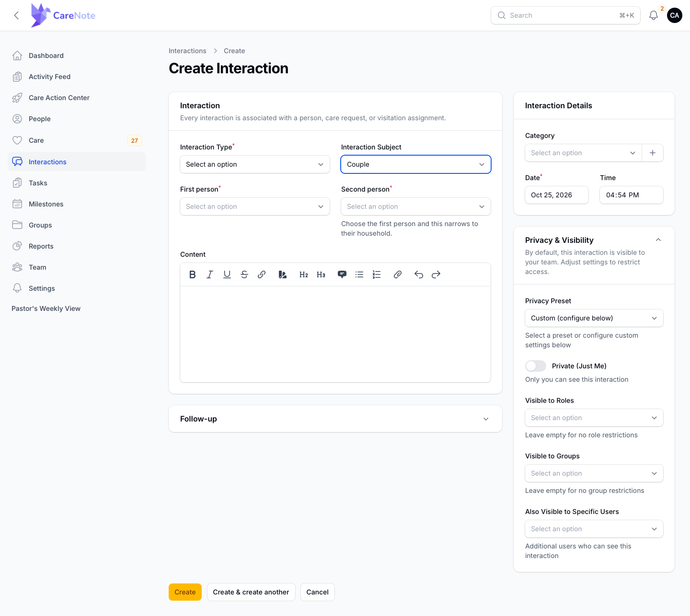The width and height of the screenshot is (690, 616).
Task: Open People in the sidebar
Action: [77, 119]
